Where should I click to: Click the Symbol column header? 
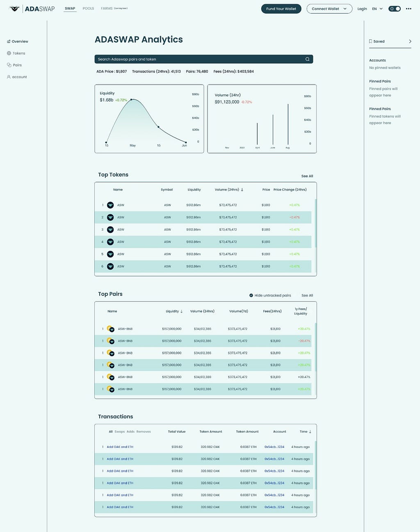[167, 190]
